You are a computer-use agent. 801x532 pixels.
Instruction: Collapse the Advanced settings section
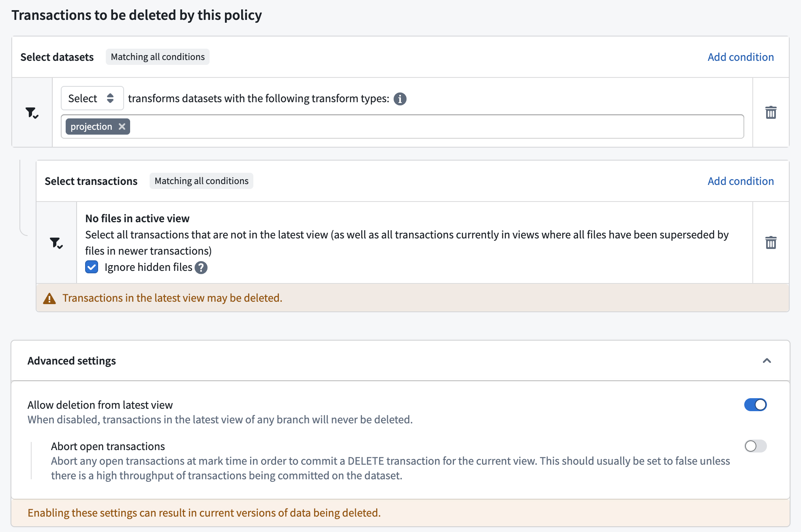[x=767, y=360]
